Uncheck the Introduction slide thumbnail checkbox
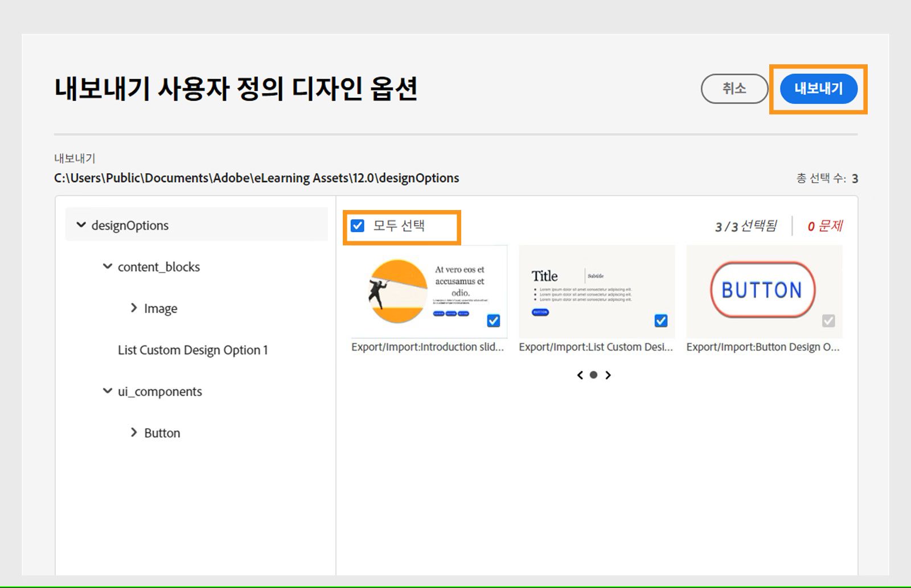Viewport: 911px width, 588px height. pos(493,321)
